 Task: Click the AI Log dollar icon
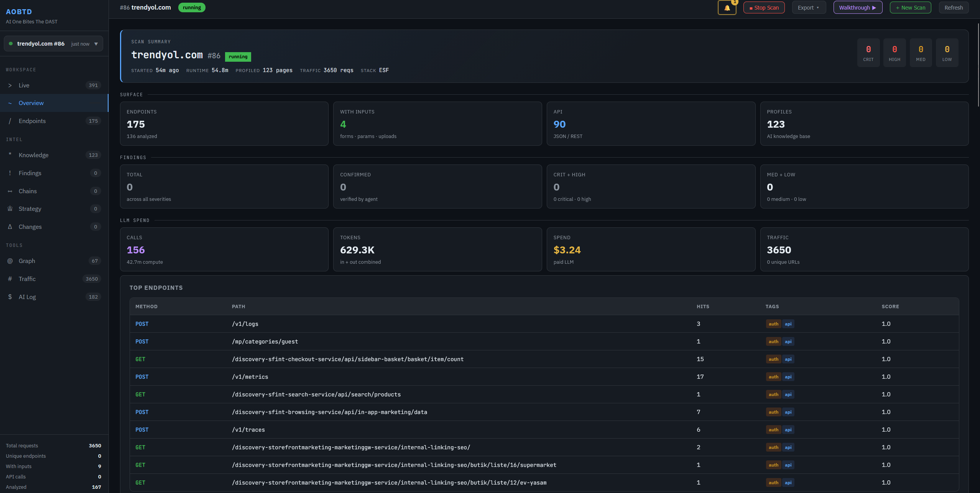pyautogui.click(x=10, y=297)
